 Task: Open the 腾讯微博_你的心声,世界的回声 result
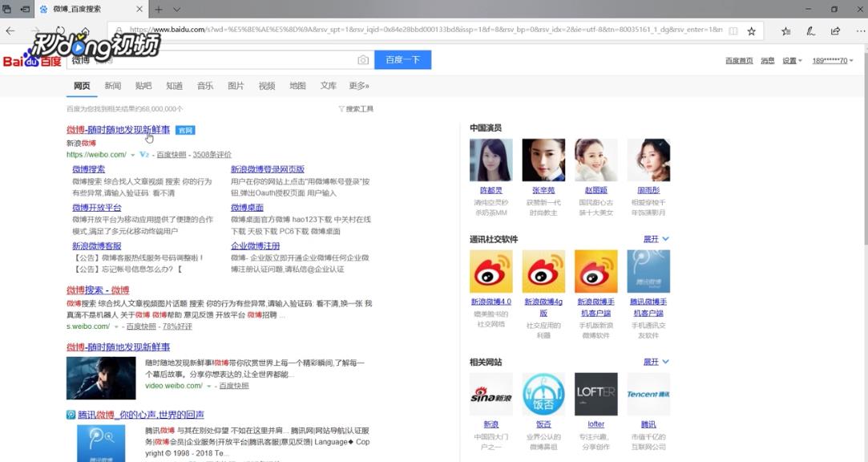tap(140, 415)
